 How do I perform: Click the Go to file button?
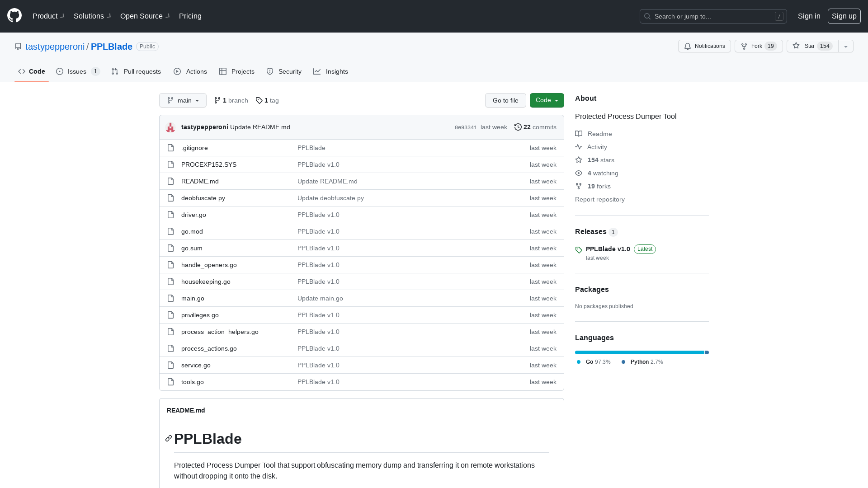click(x=505, y=100)
